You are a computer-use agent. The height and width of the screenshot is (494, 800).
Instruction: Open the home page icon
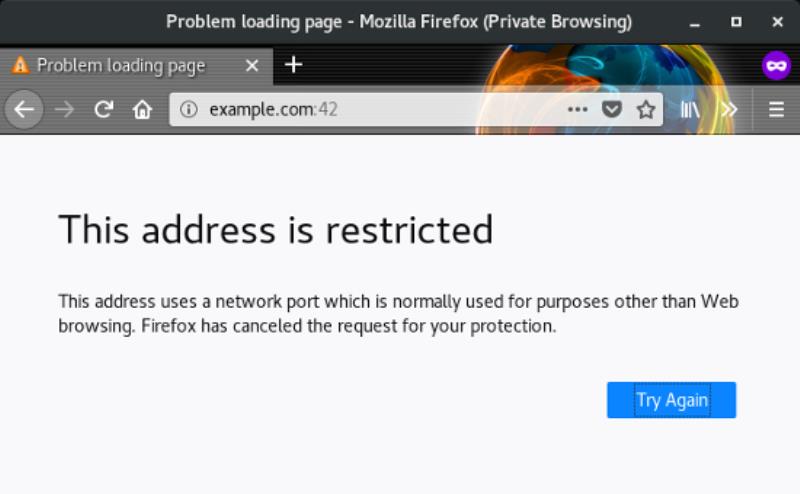pos(142,109)
